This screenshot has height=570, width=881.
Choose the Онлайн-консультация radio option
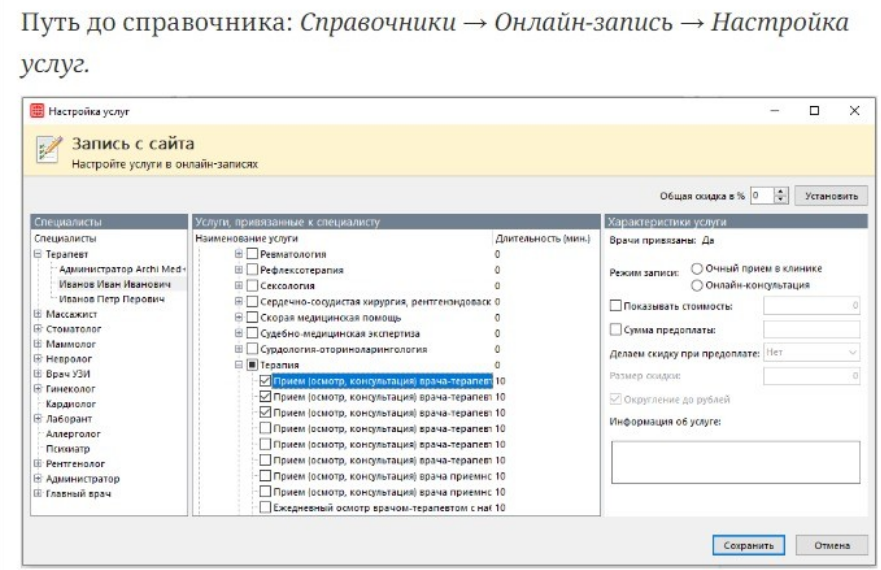(696, 284)
